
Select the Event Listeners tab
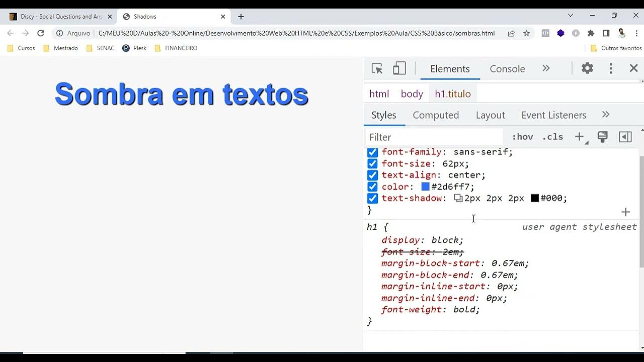[554, 115]
